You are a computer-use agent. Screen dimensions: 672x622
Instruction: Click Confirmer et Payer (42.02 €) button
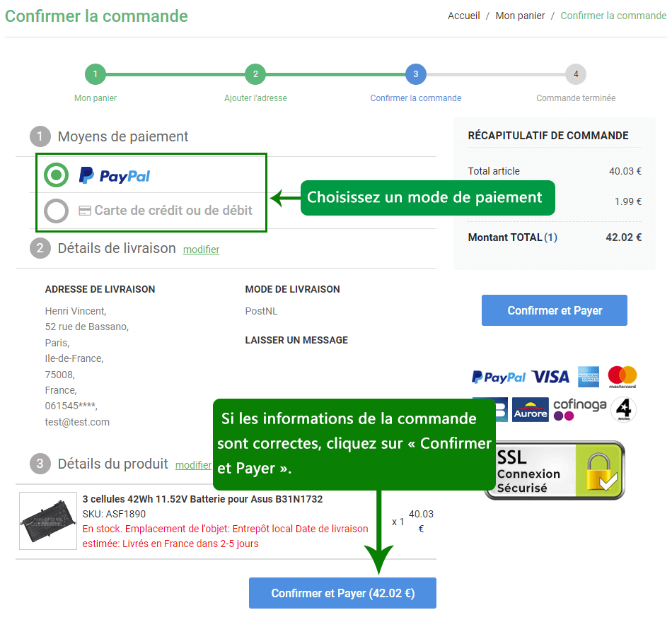(x=343, y=593)
